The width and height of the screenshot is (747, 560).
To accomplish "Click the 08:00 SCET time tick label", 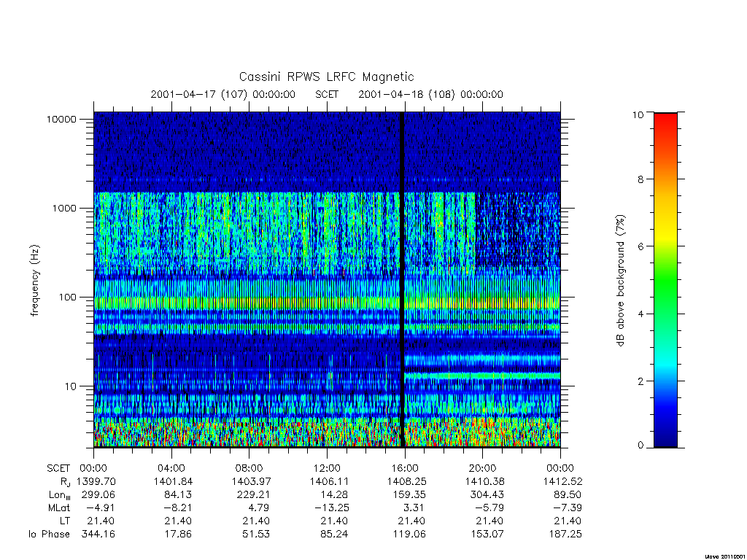I will pos(249,468).
